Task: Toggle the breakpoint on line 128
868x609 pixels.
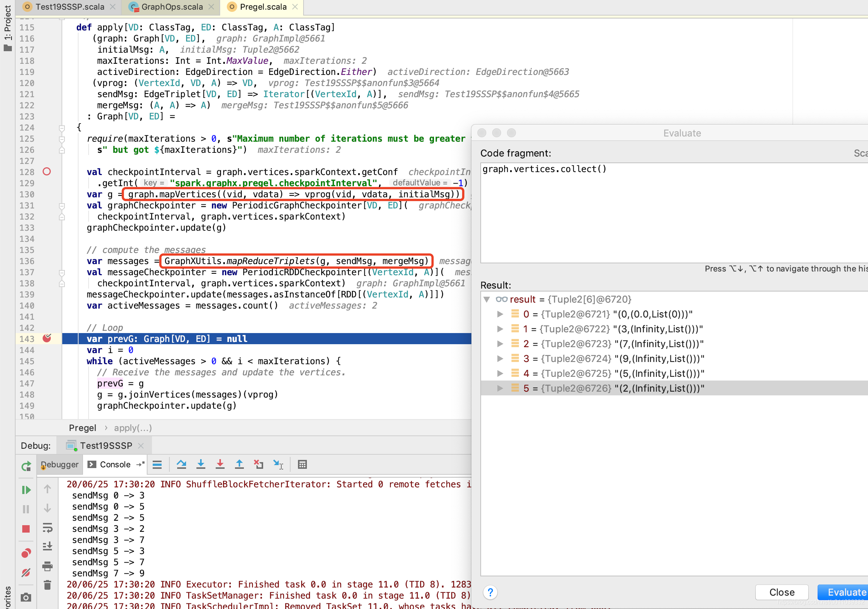Action: 46,172
